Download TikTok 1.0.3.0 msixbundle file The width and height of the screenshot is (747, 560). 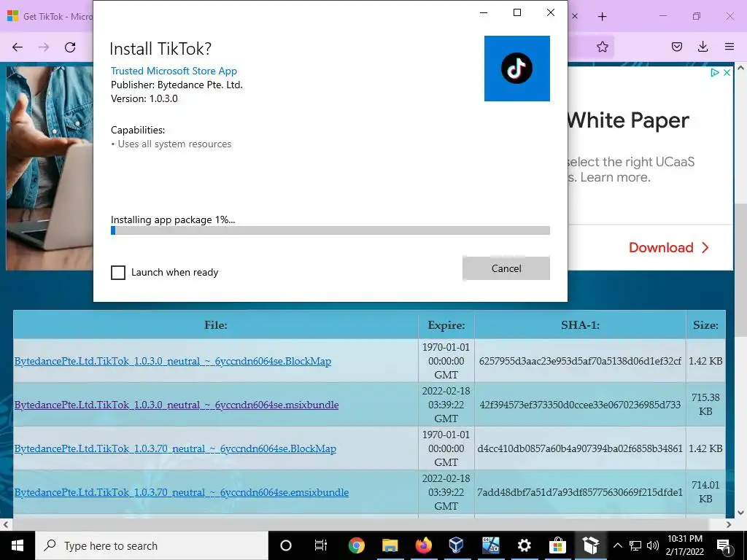pos(177,405)
